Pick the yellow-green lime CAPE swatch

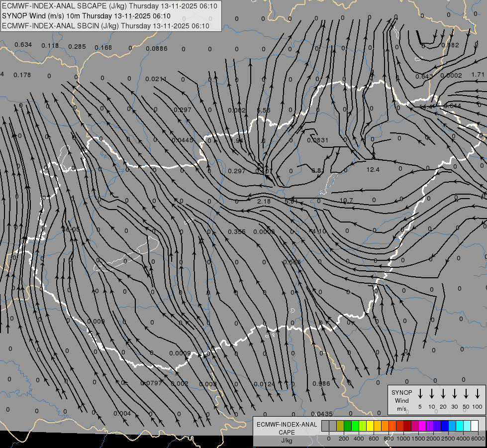click(363, 426)
